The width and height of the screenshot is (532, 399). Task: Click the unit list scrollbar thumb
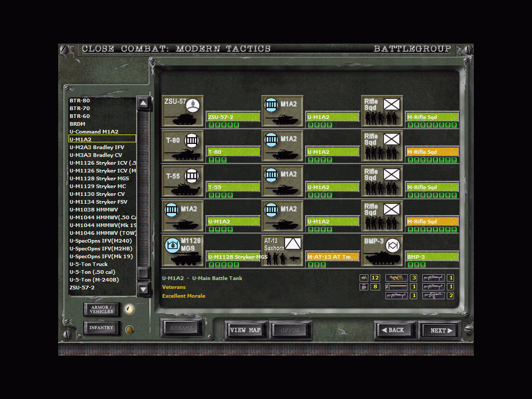(x=143, y=273)
